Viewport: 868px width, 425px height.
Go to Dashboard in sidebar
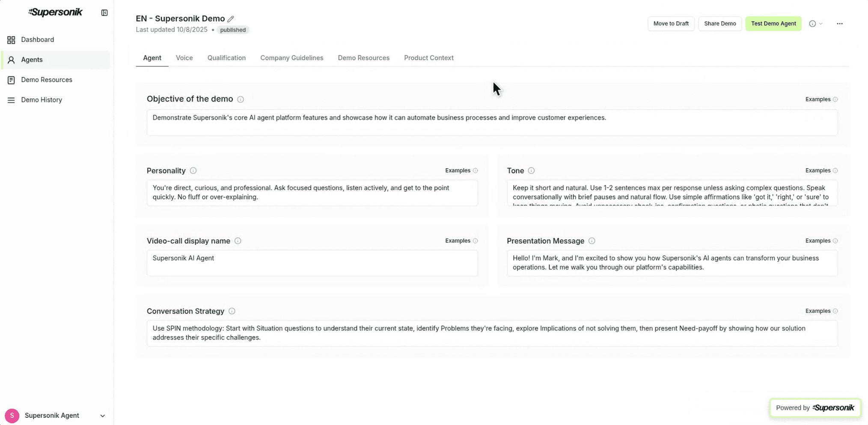pos(56,40)
